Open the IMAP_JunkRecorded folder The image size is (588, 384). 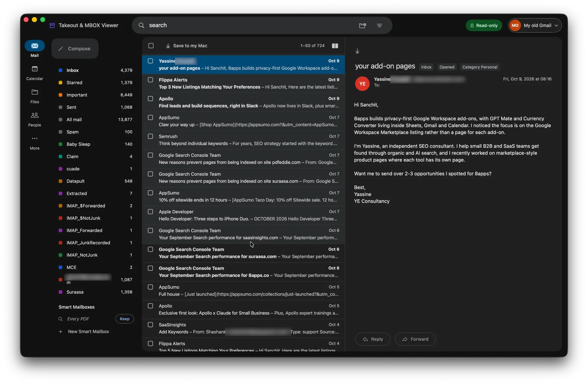tap(96, 243)
